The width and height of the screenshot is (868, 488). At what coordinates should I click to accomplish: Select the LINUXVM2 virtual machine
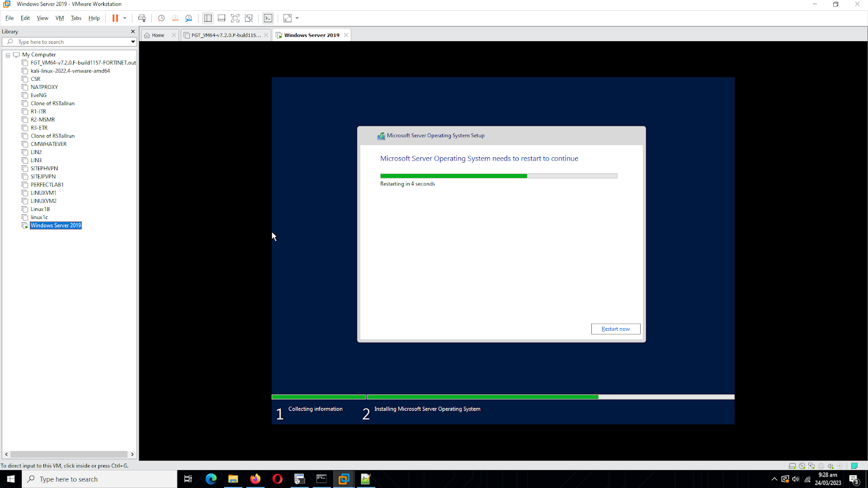pyautogui.click(x=43, y=201)
